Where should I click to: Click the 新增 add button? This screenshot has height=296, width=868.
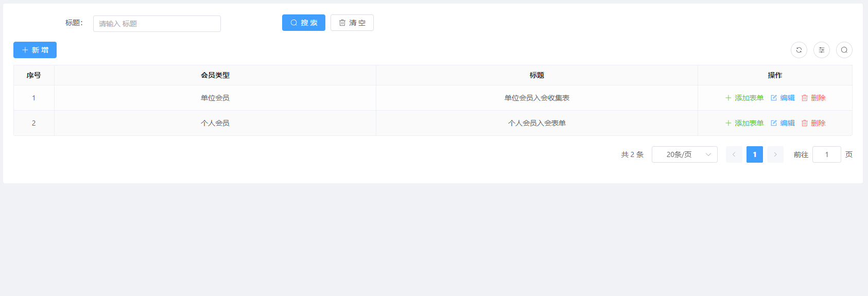(x=35, y=50)
